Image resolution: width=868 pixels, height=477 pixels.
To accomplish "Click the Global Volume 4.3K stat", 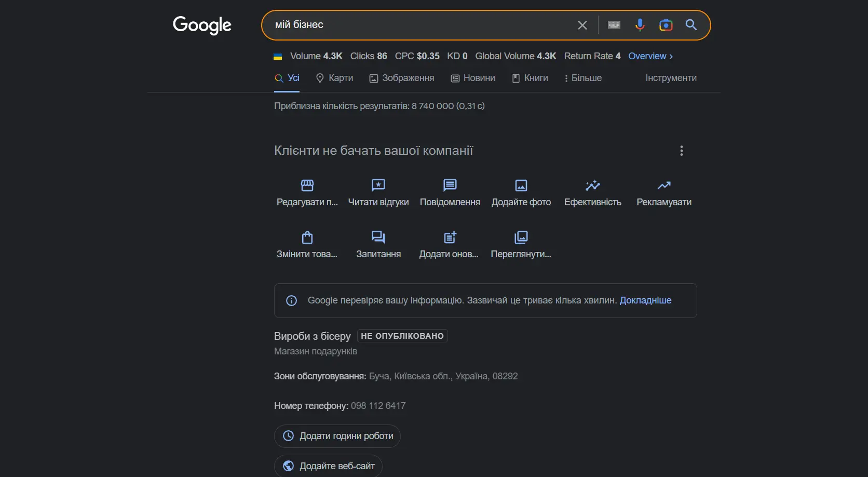I will pyautogui.click(x=516, y=56).
